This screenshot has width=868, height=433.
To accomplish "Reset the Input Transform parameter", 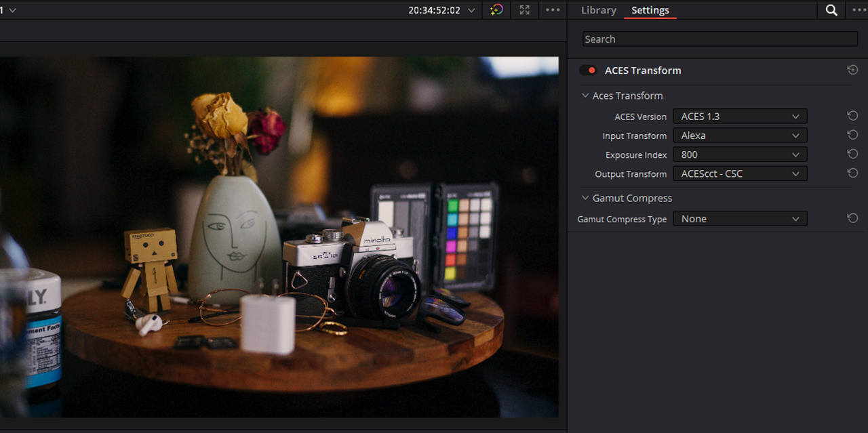I will (852, 136).
